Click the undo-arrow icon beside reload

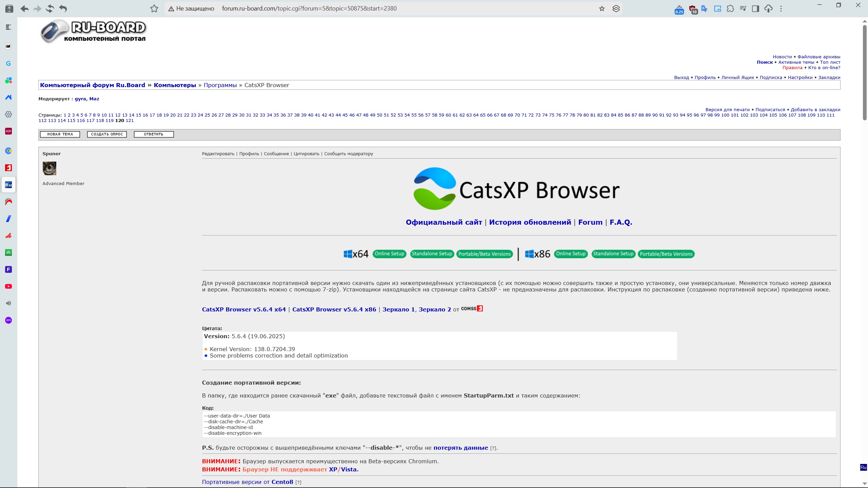(x=63, y=8)
